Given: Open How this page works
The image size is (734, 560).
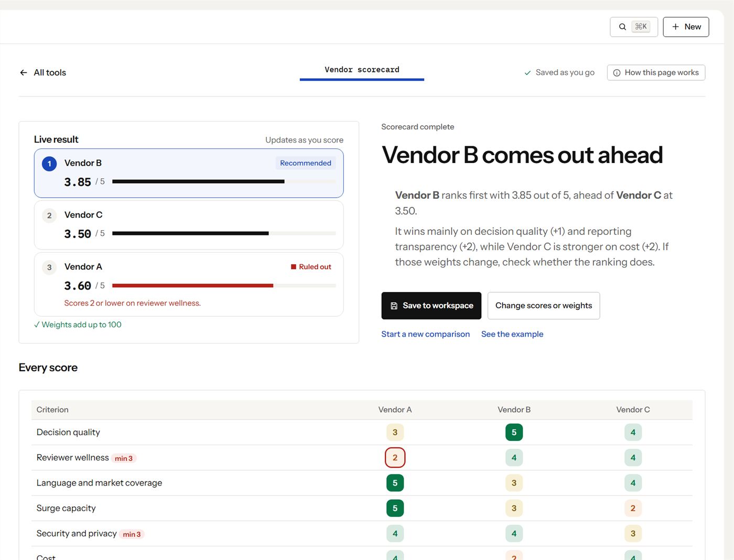Looking at the screenshot, I should click(x=656, y=72).
